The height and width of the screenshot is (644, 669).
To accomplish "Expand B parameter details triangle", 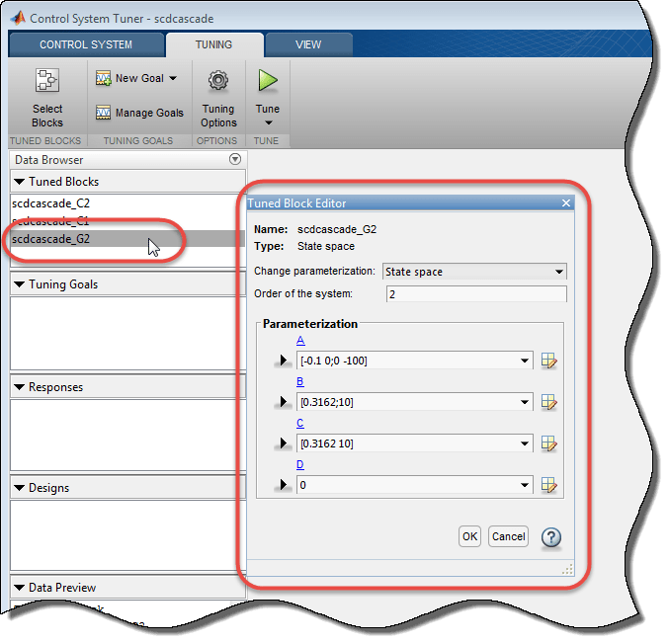I will click(x=283, y=402).
